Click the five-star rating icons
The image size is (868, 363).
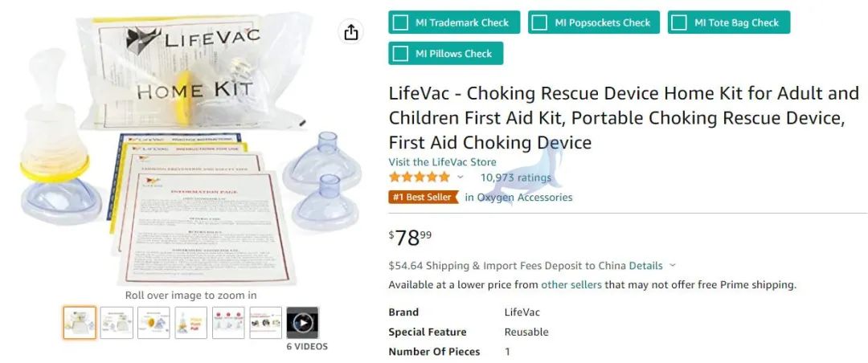(419, 177)
